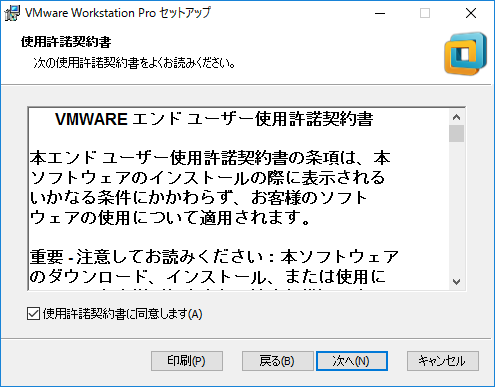Go back with the 戻る(B) button

click(277, 361)
